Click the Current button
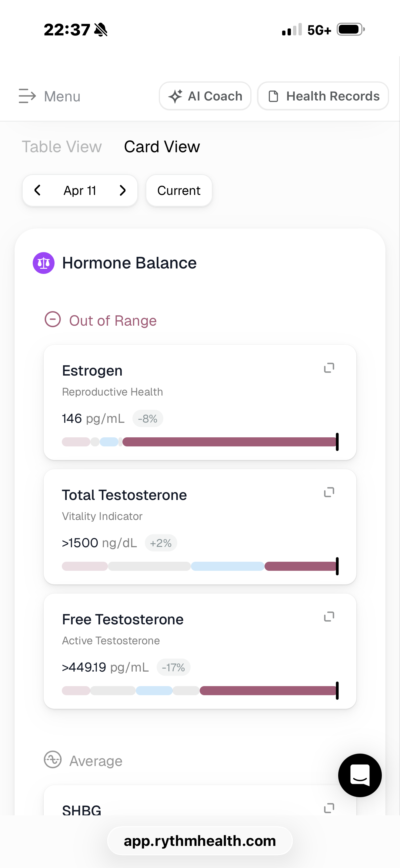Viewport: 400px width, 868px height. 179,190
